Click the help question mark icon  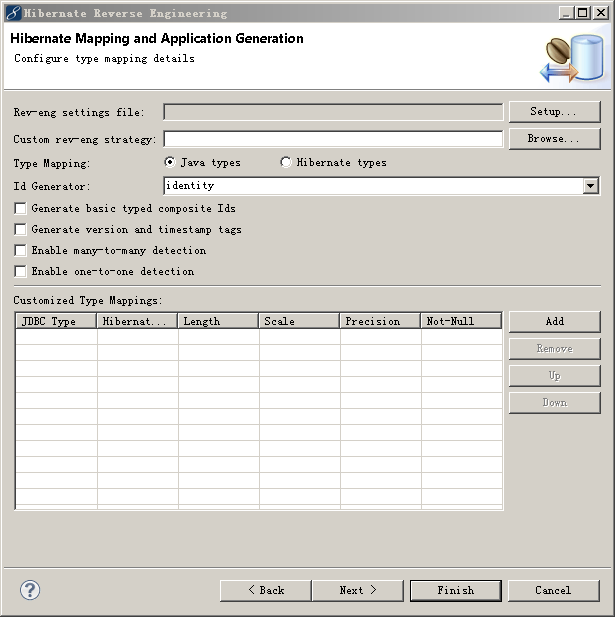tap(30, 589)
